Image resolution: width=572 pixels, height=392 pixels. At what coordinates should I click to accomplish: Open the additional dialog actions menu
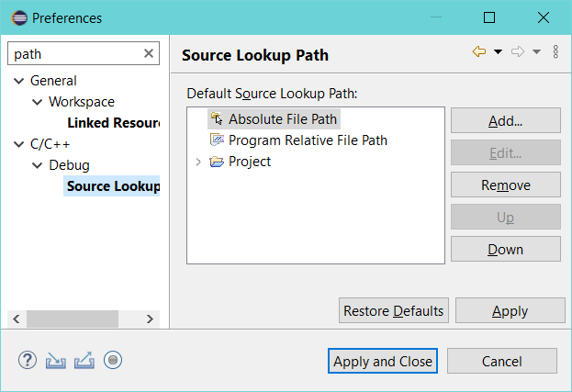555,51
